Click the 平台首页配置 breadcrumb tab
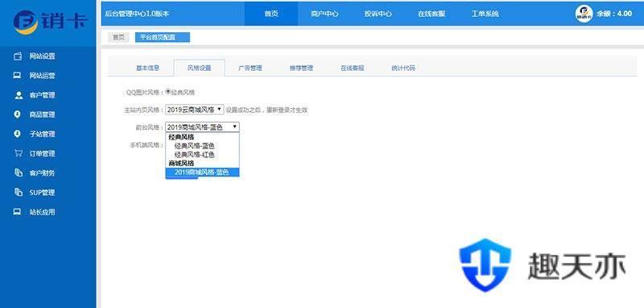 (x=163, y=37)
